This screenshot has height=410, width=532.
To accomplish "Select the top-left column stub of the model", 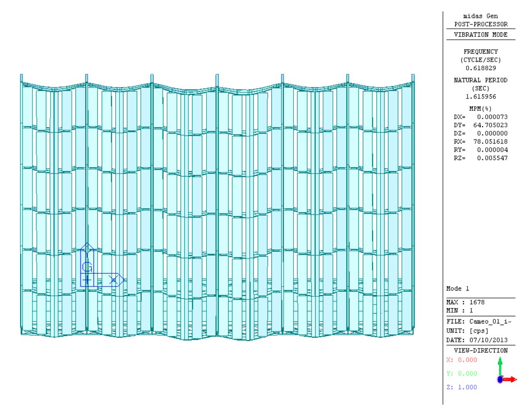I will coord(21,78).
